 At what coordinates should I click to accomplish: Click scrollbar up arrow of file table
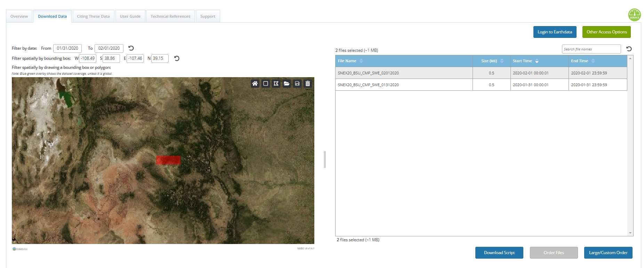(630, 58)
